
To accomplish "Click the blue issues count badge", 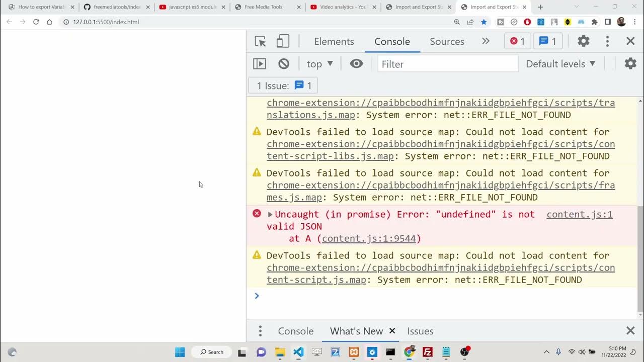I will [547, 41].
